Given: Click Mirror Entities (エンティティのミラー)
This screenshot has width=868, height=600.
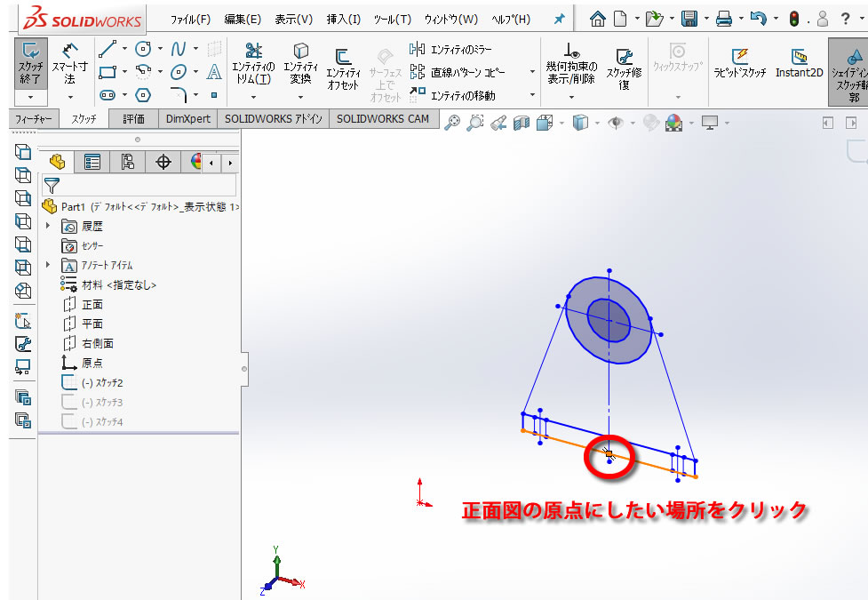Looking at the screenshot, I should [451, 49].
